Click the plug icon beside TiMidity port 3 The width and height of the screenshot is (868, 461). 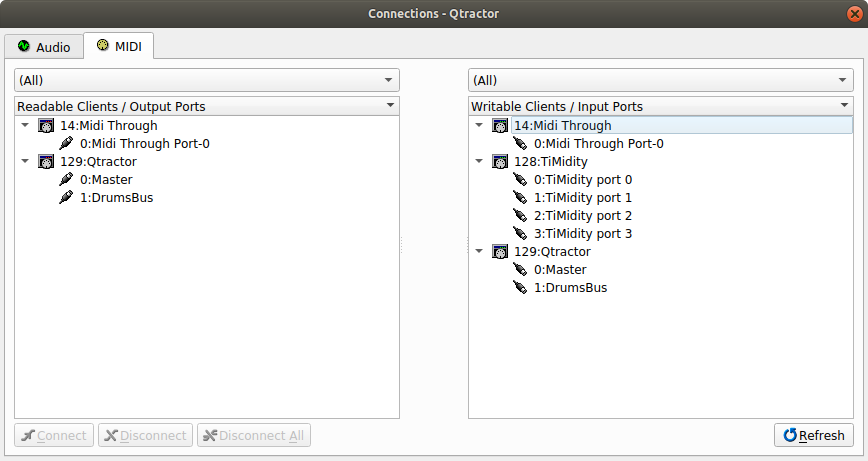[x=520, y=233]
